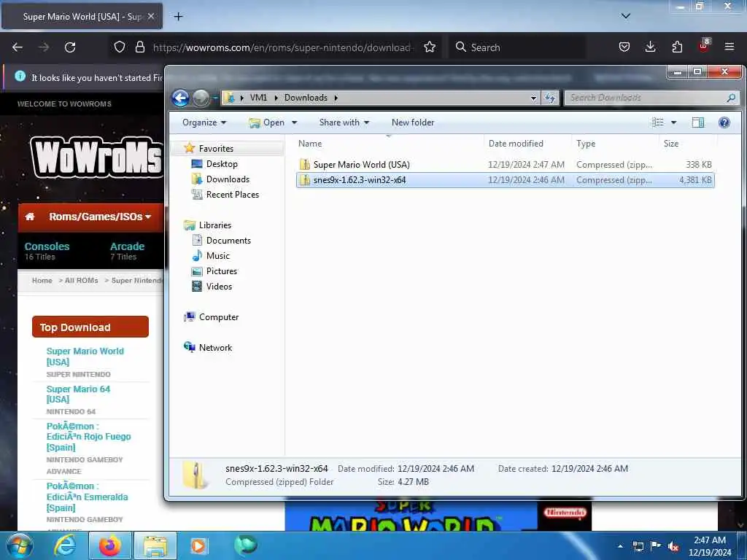Screen dimensions: 747x560
Task: Refresh the Downloads folder view
Action: point(550,98)
